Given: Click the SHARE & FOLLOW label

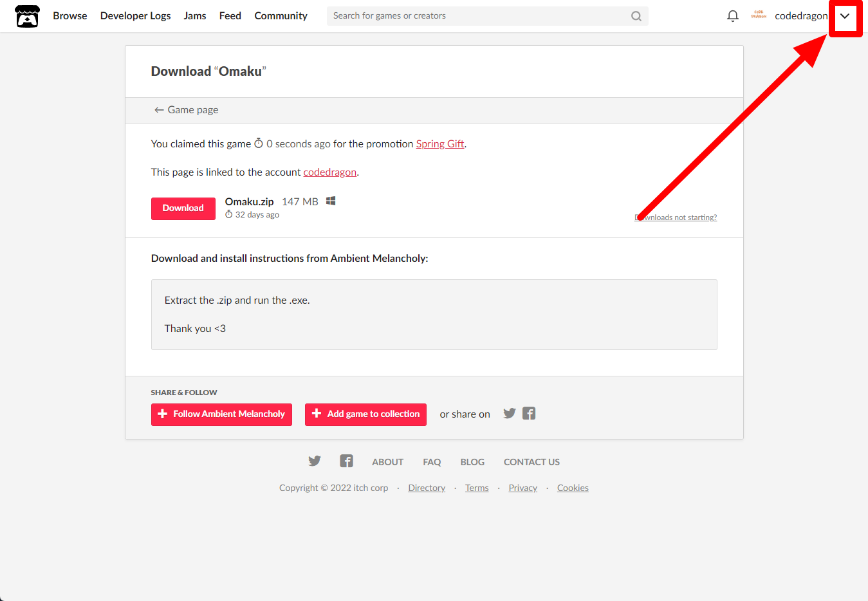Looking at the screenshot, I should point(184,393).
